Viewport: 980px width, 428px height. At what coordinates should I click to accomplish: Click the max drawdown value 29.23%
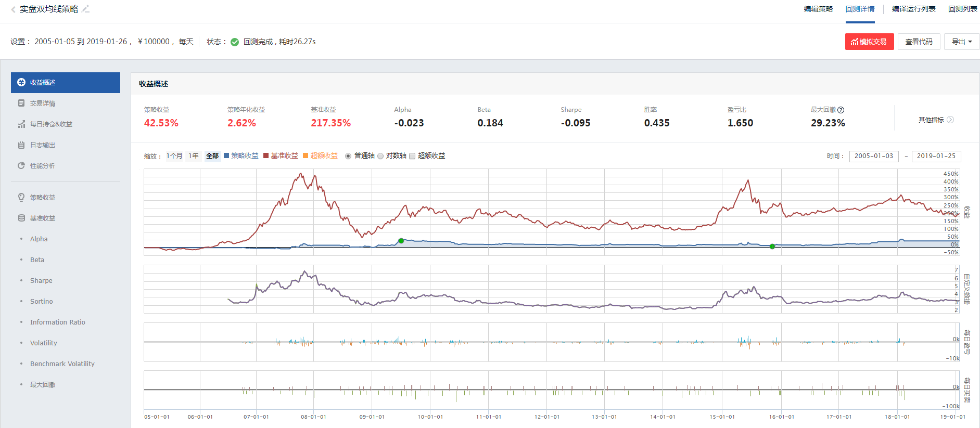[x=828, y=123]
